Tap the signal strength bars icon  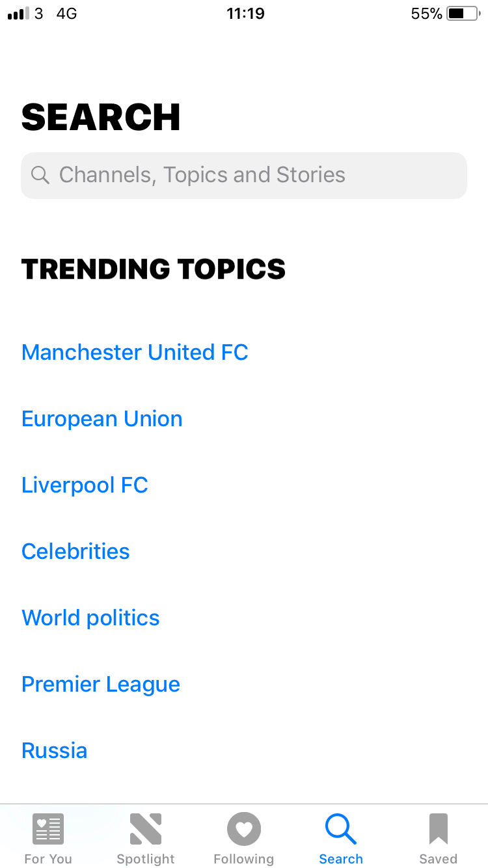tap(19, 14)
